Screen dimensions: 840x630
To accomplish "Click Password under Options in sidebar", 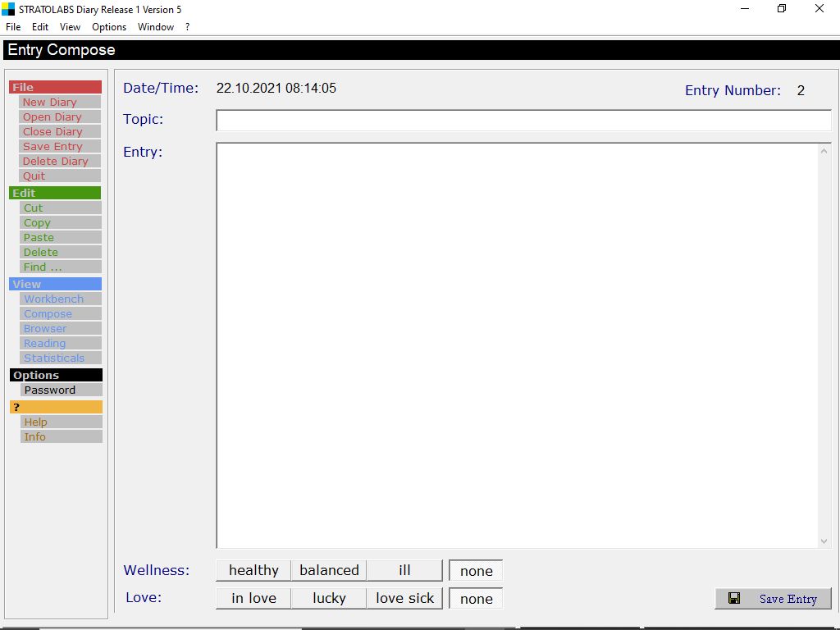I will coord(61,390).
